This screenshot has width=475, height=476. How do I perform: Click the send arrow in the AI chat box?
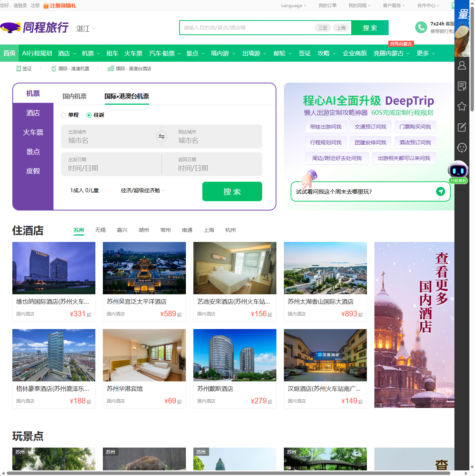click(441, 191)
